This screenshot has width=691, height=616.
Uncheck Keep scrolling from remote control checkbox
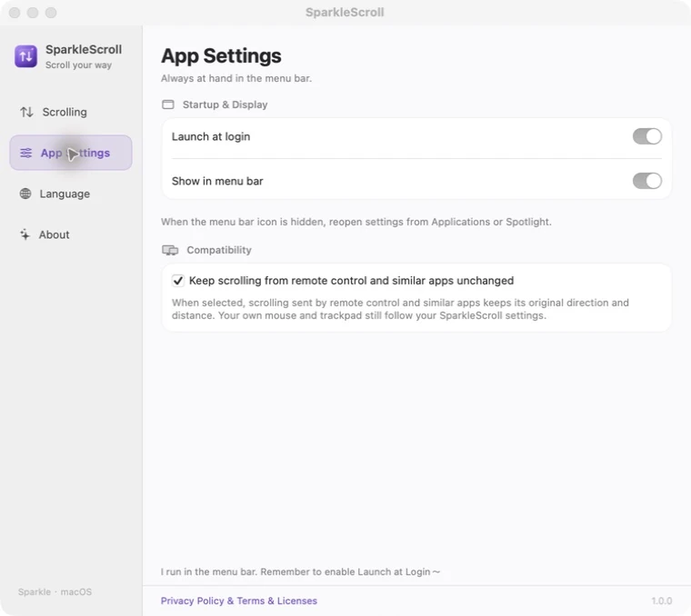click(x=178, y=281)
